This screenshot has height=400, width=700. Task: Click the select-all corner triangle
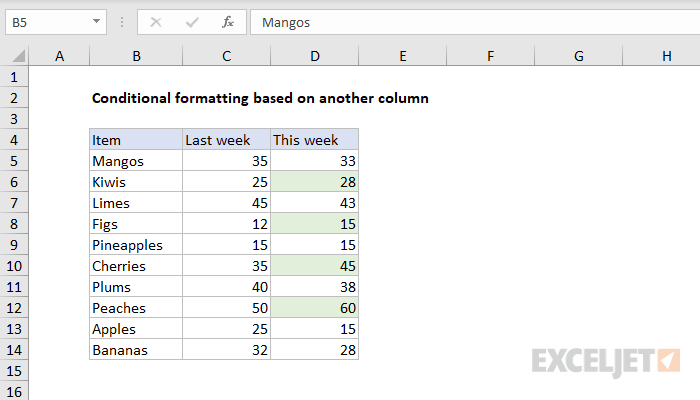coord(15,57)
